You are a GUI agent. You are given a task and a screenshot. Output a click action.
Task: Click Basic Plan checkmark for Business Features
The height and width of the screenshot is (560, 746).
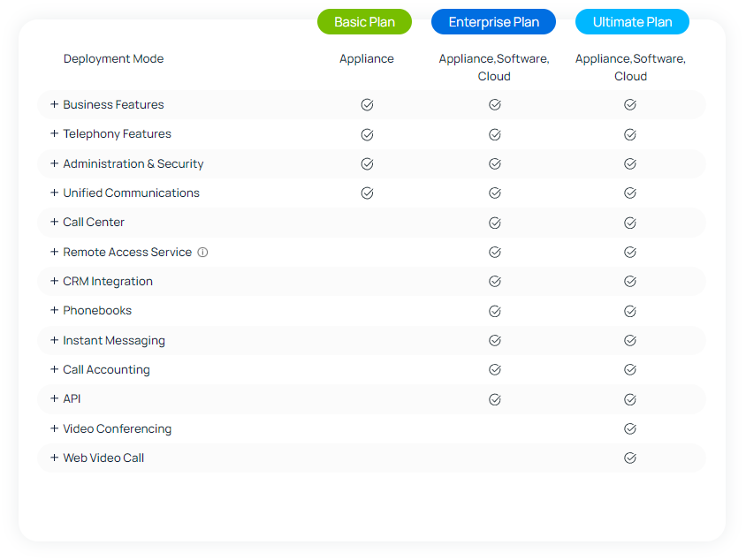(x=367, y=105)
